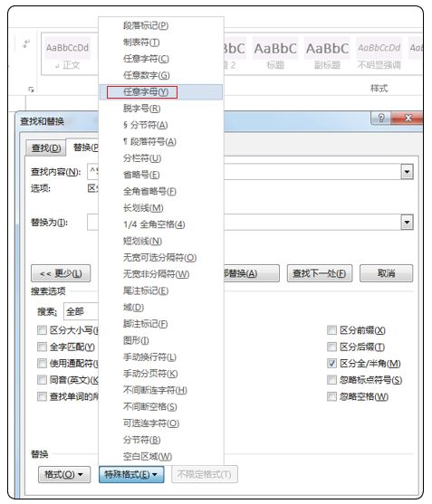Select 域(D) menu item

[x=161, y=307]
